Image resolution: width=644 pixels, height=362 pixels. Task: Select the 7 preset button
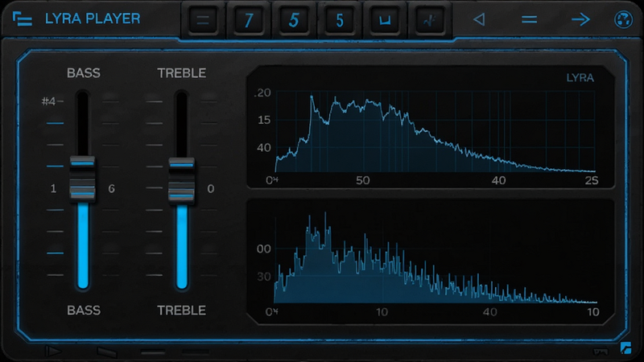249,19
